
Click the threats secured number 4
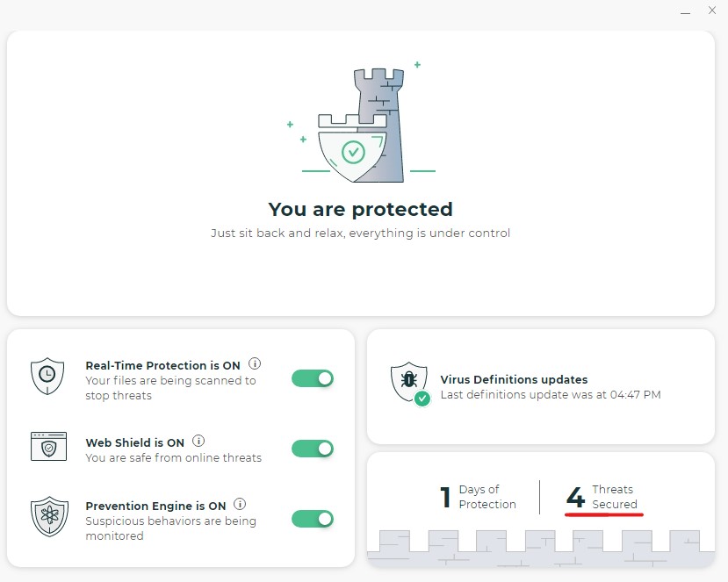pos(575,498)
